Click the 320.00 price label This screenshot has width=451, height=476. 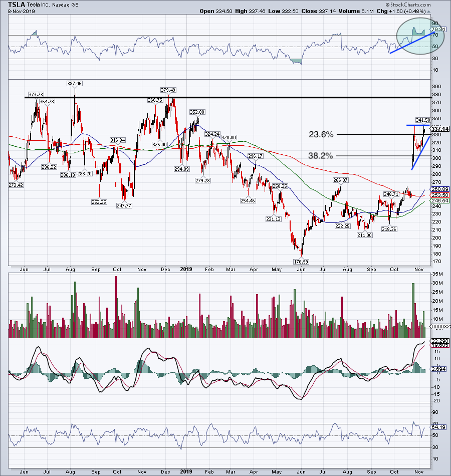(229, 137)
